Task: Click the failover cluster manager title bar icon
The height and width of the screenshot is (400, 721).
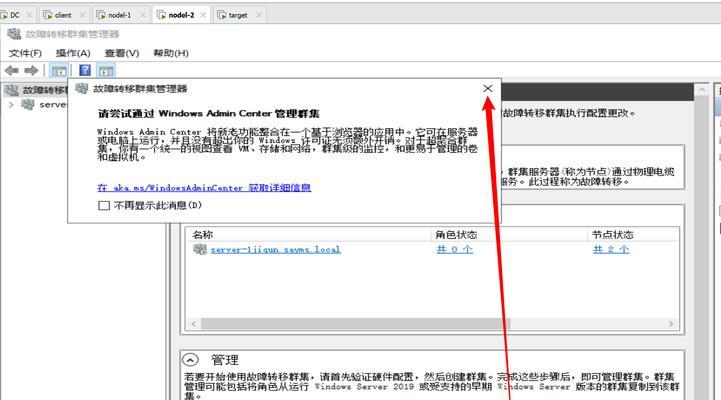Action: point(14,34)
